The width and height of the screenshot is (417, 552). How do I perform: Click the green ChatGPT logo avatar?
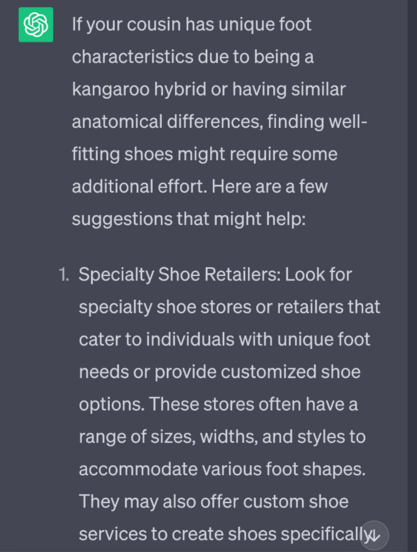coord(36,25)
